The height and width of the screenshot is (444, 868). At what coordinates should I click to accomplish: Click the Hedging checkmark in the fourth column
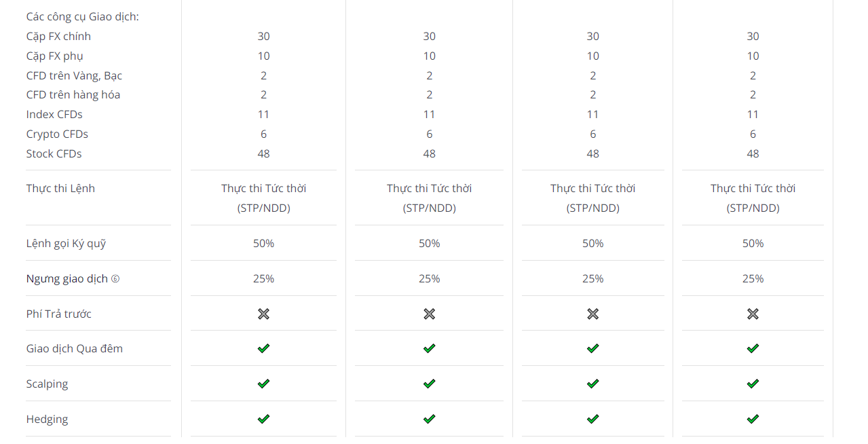tap(753, 419)
